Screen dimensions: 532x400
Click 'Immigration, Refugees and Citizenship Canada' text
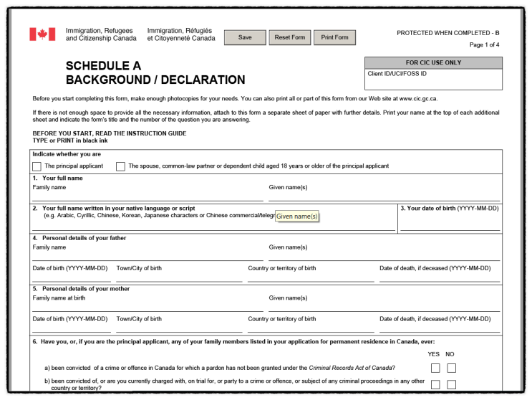[x=101, y=34]
